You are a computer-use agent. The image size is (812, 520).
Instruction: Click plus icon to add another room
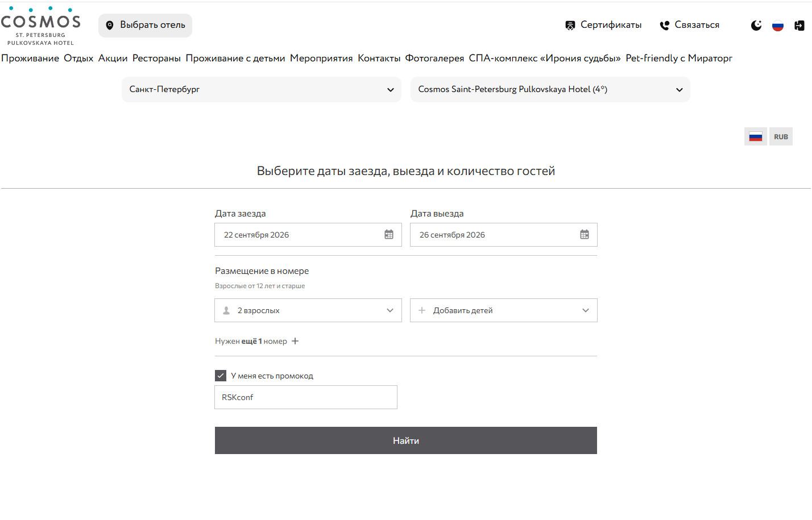(295, 342)
